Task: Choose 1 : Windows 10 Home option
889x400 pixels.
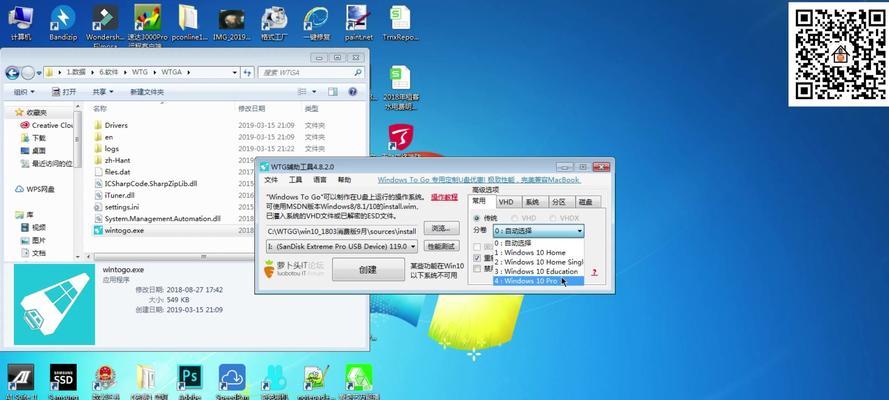Action: point(538,253)
